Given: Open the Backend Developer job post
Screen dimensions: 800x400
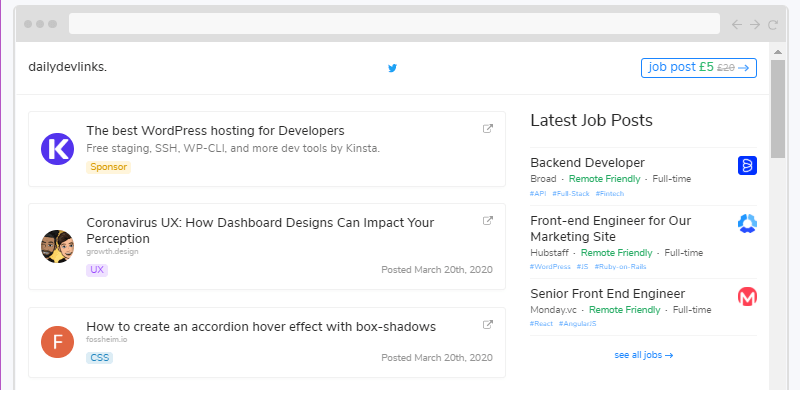Looking at the screenshot, I should tap(587, 163).
